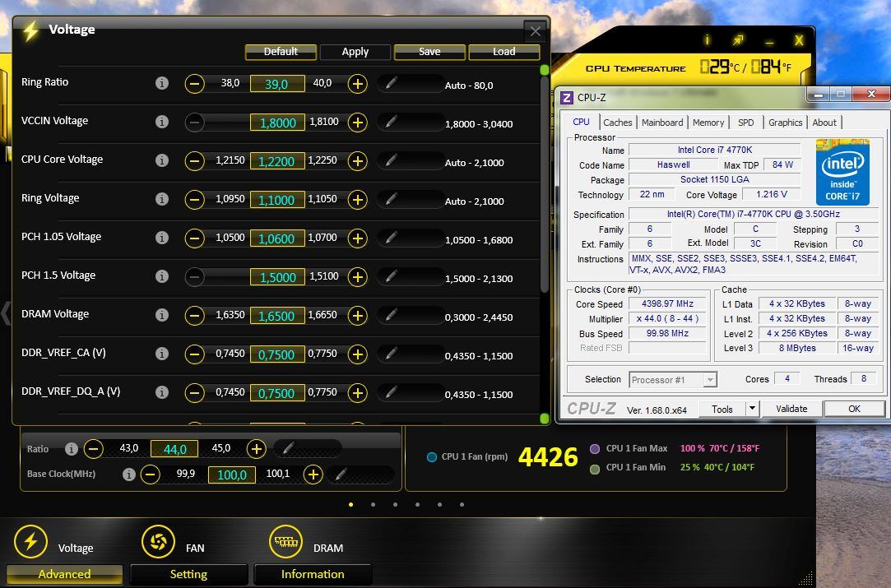Show VCCIN Voltage info

(162, 122)
